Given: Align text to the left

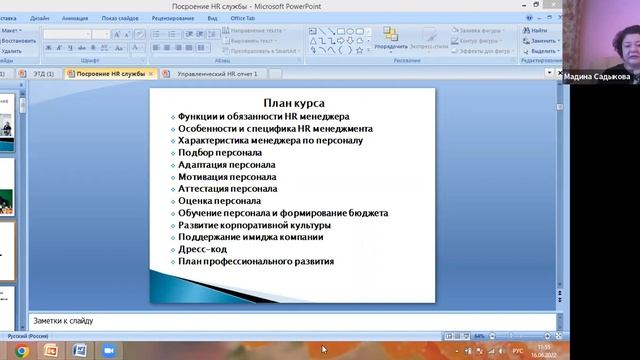Looking at the screenshot, I should (156, 48).
